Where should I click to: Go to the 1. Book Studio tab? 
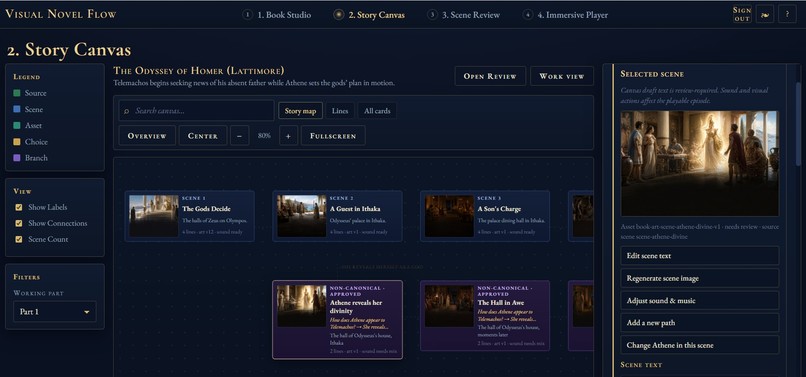click(277, 15)
